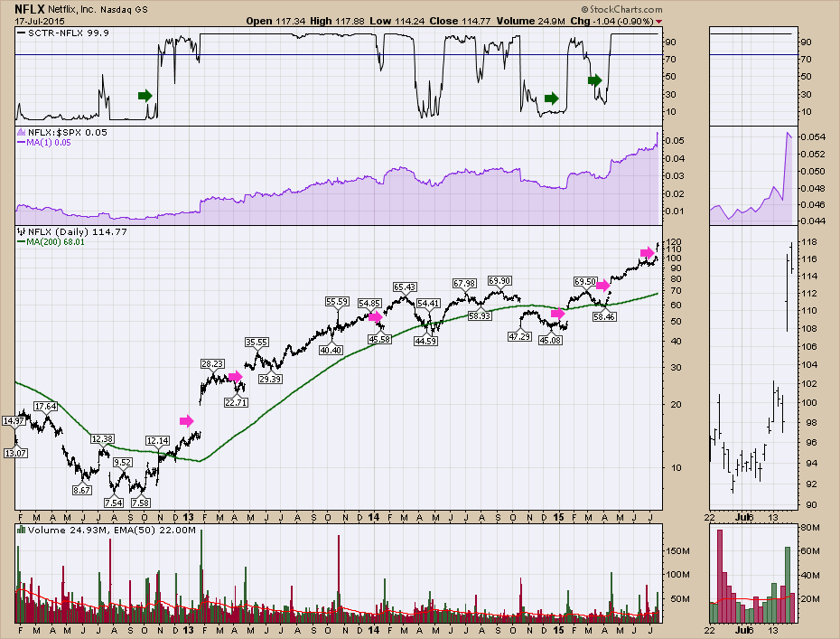Click the 17-Jul-2015 chart date
The width and height of the screenshot is (840, 639).
[40, 22]
